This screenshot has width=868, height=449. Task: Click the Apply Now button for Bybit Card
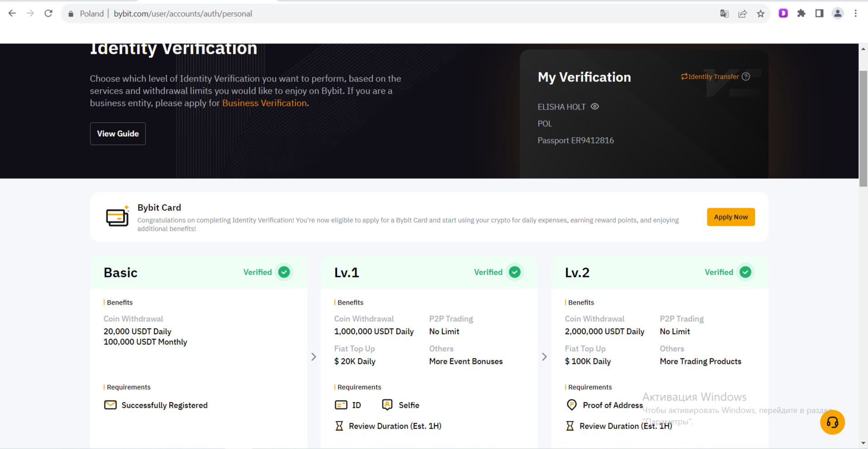pyautogui.click(x=730, y=217)
